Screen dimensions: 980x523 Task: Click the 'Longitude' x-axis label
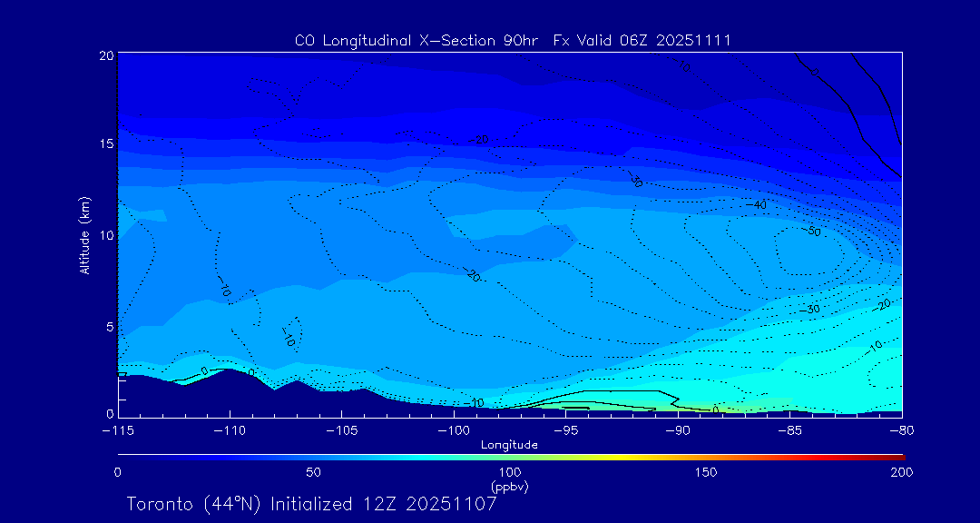tap(509, 445)
